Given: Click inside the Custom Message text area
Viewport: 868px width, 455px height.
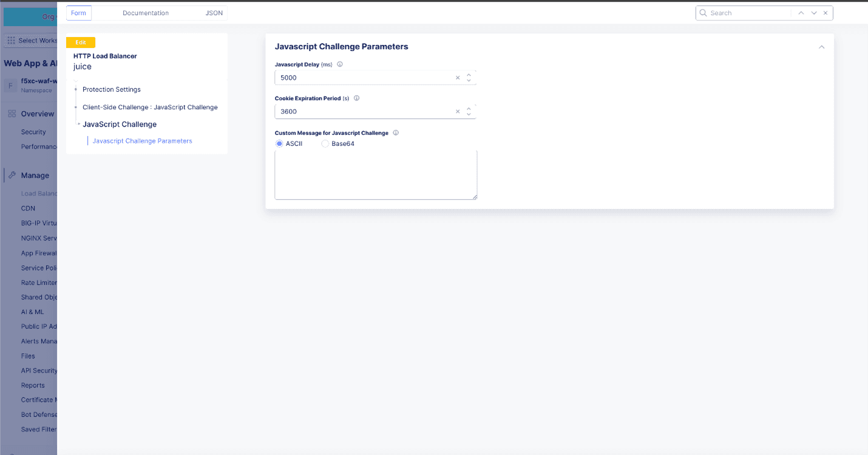Looking at the screenshot, I should 375,175.
